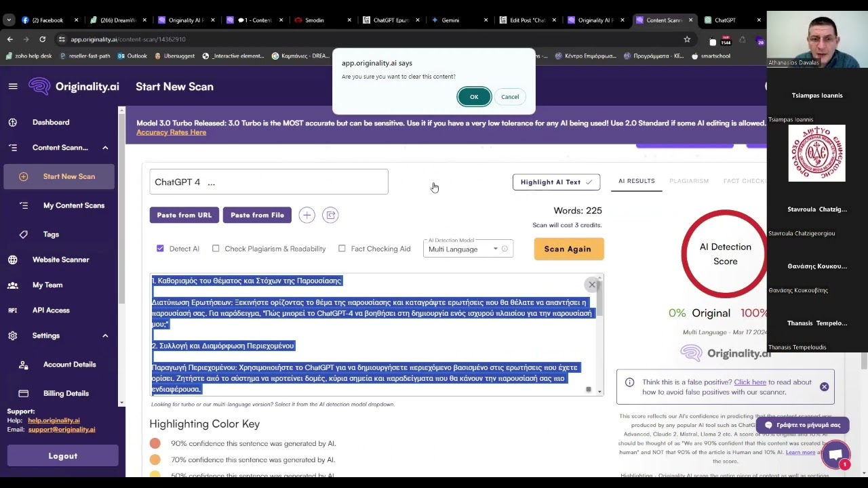Bookmark this page with the star icon
This screenshot has width=868, height=488.
click(687, 39)
